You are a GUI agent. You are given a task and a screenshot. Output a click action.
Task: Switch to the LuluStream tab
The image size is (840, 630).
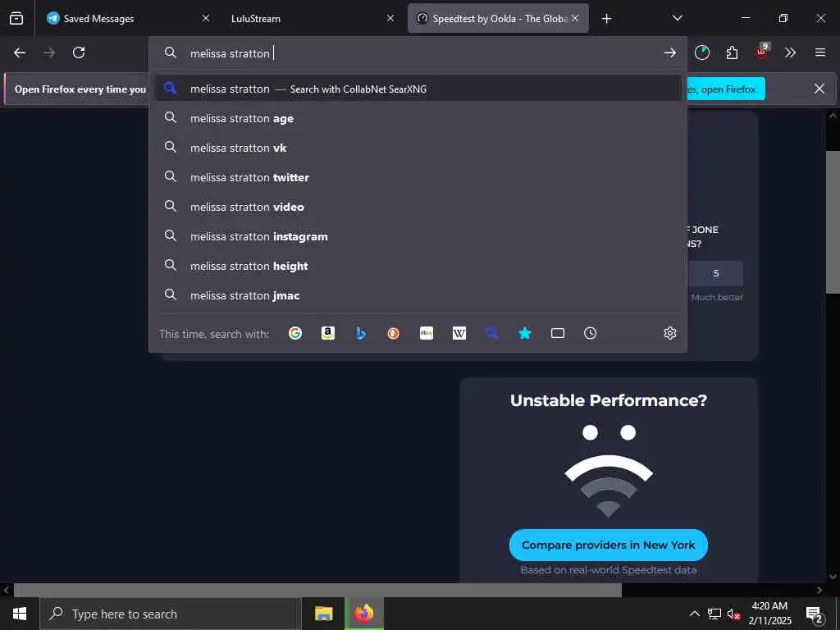pyautogui.click(x=313, y=18)
